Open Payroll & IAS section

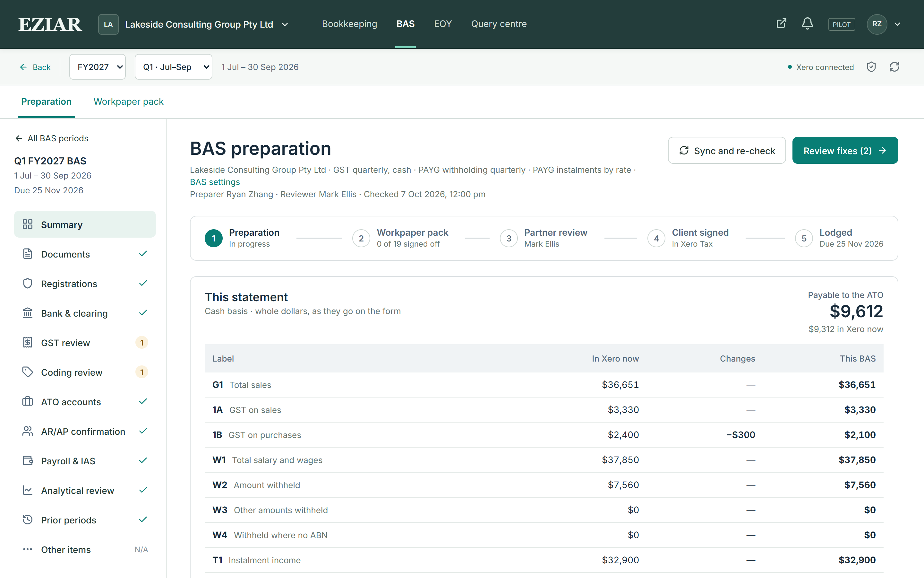pyautogui.click(x=85, y=461)
